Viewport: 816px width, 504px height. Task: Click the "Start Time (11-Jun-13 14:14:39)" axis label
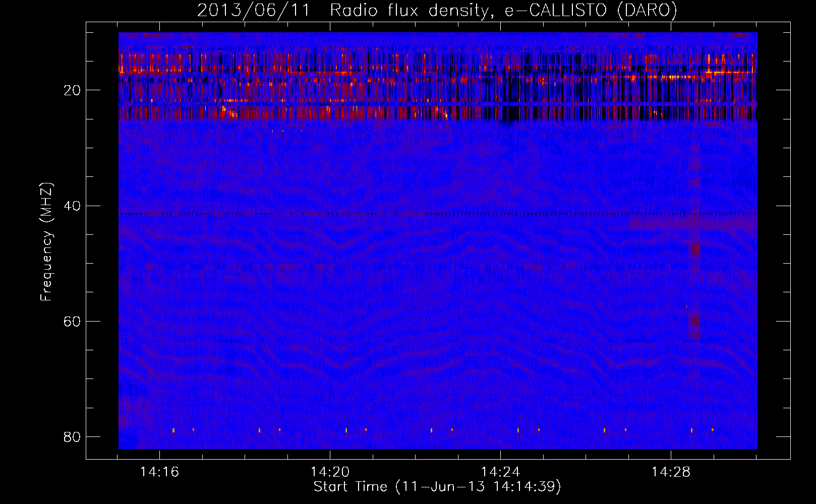click(x=437, y=487)
